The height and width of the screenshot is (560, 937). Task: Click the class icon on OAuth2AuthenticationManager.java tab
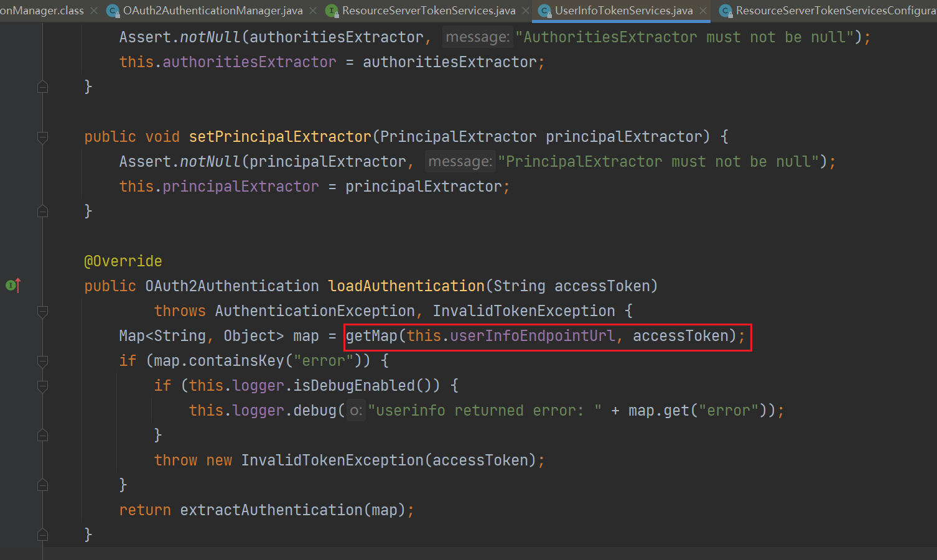pos(113,11)
